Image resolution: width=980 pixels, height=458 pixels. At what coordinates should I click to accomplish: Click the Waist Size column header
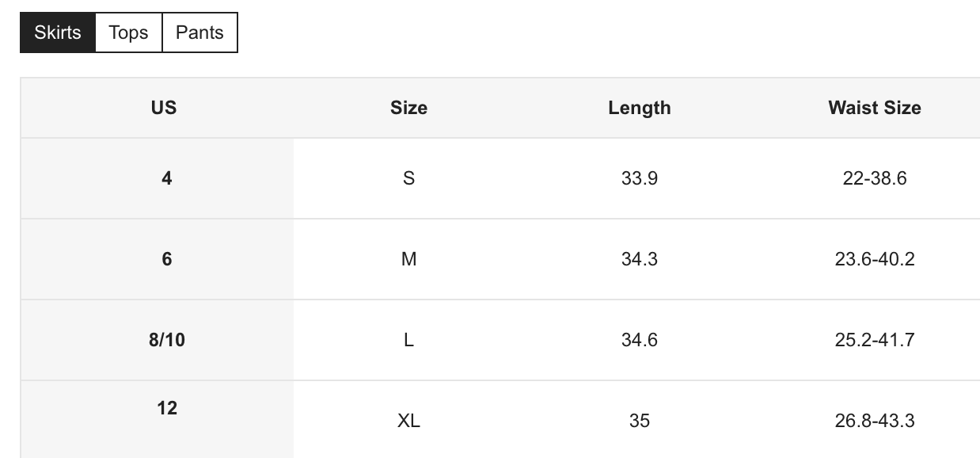(875, 108)
